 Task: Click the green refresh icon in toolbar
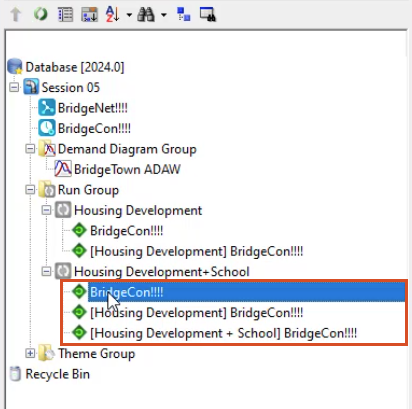(x=40, y=14)
